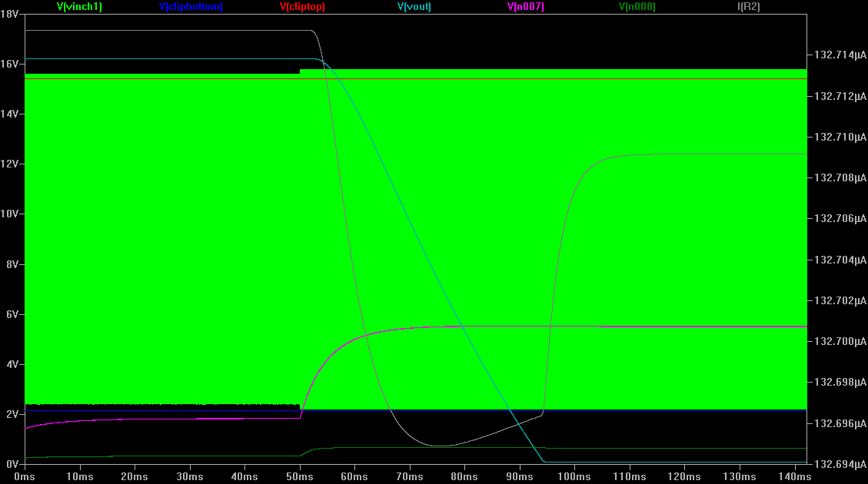Click the 132.704µA right axis label
The width and height of the screenshot is (868, 484).
coord(840,260)
